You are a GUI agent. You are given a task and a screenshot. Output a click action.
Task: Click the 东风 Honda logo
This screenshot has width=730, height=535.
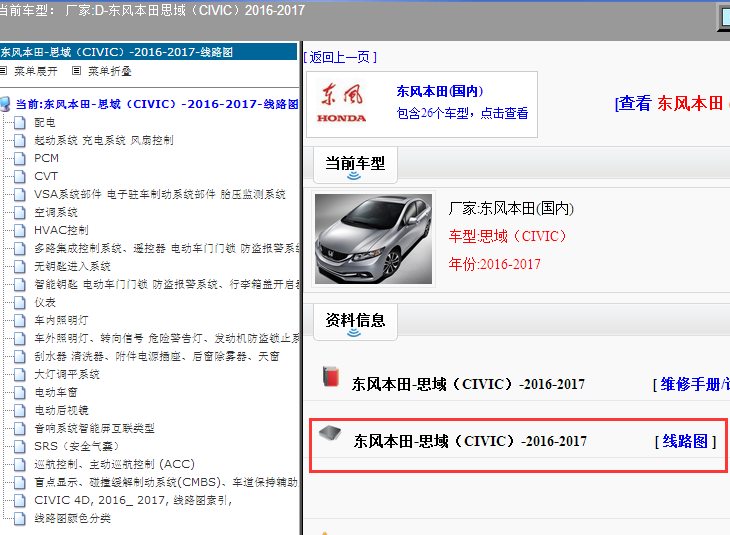[342, 103]
